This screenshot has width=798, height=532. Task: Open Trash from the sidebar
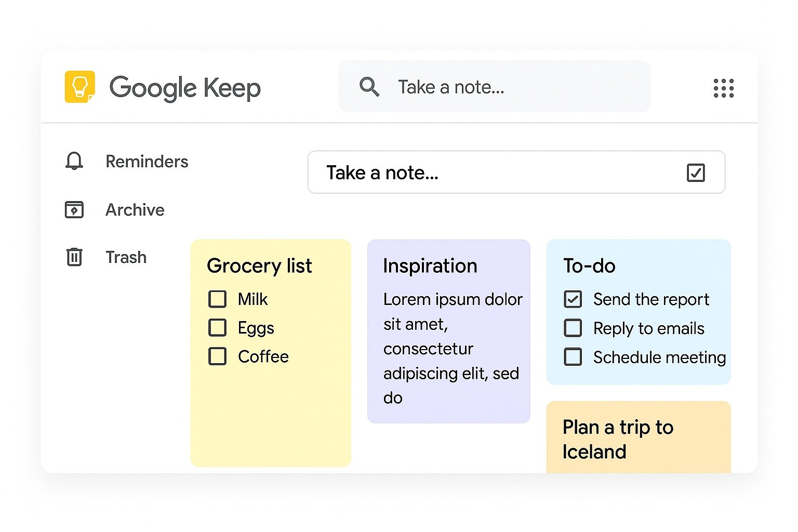[x=126, y=257]
